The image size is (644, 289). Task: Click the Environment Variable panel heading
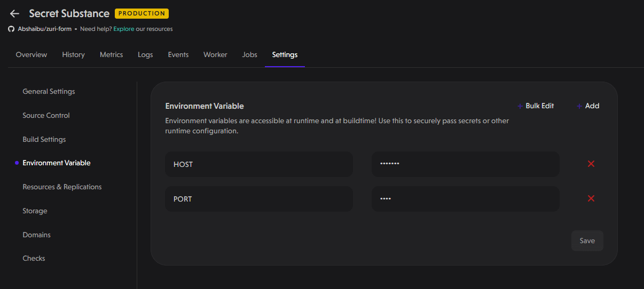205,106
